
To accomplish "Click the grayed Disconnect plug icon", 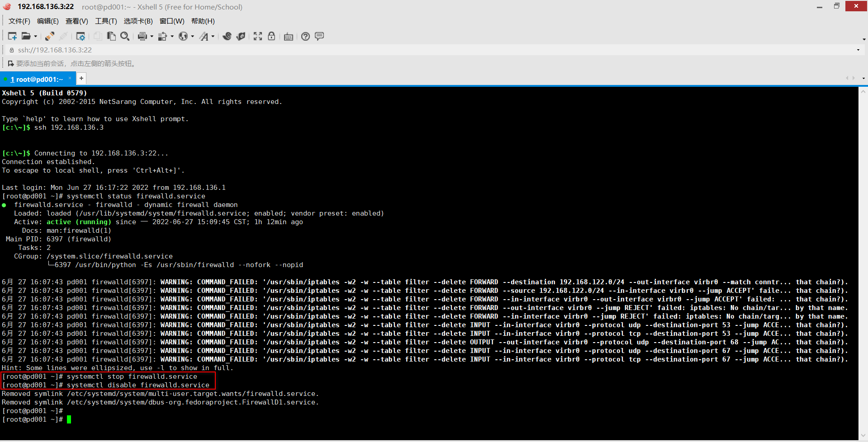I will click(x=63, y=36).
